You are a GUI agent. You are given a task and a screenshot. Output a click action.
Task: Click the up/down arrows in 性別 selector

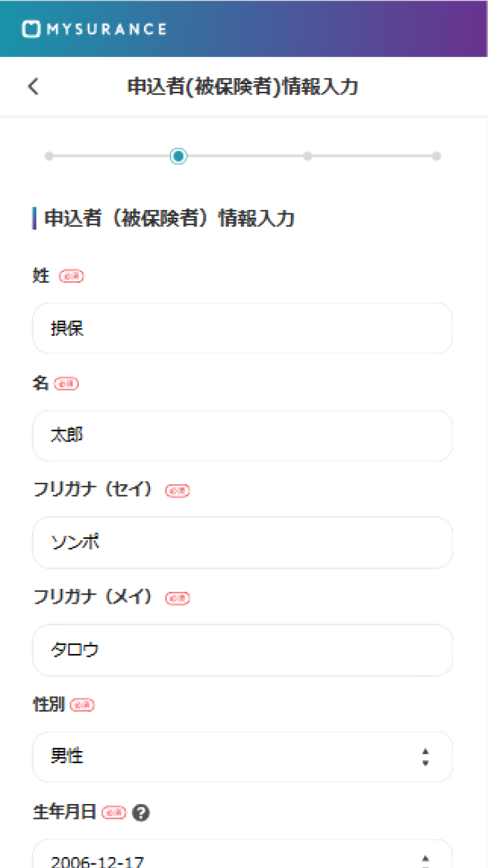point(425,757)
